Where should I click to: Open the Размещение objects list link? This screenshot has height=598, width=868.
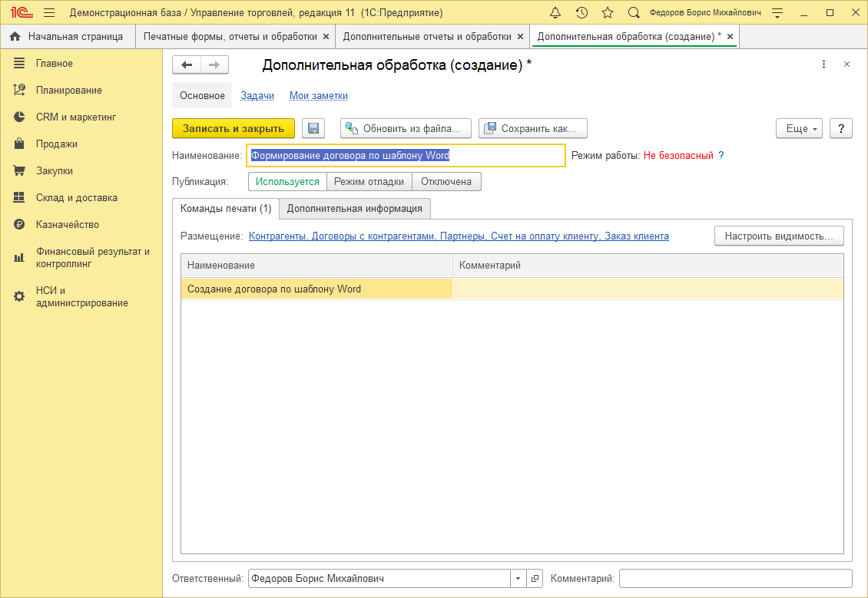459,236
